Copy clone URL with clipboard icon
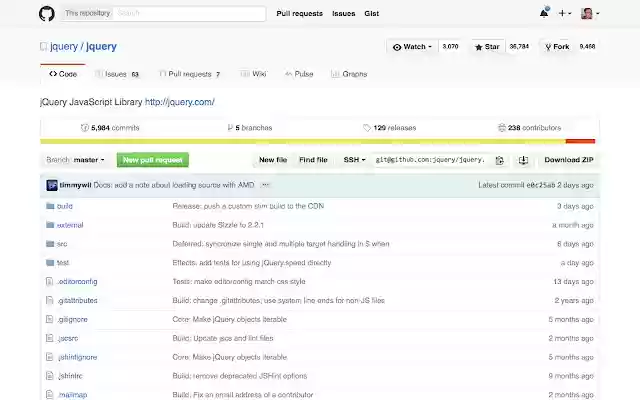The width and height of the screenshot is (640, 400). tap(500, 160)
